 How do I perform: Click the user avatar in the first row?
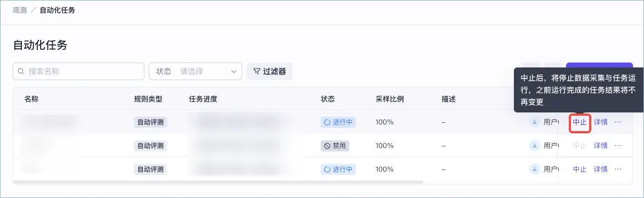pos(534,122)
